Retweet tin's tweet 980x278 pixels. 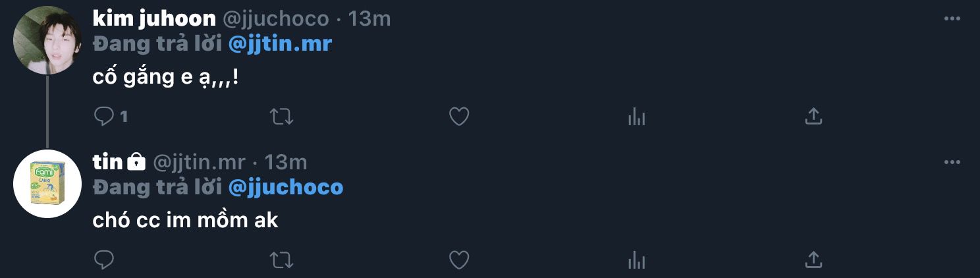(x=282, y=260)
